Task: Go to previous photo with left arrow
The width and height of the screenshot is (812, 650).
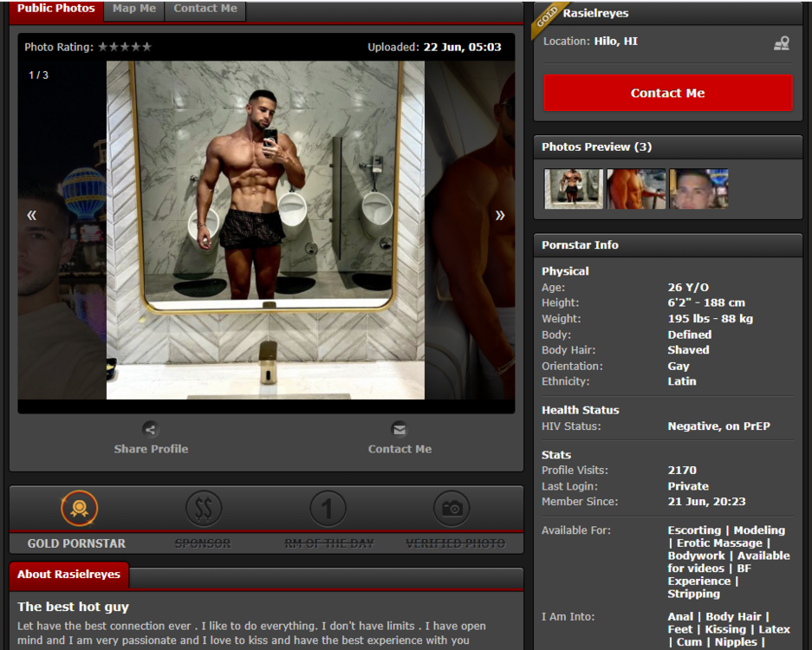Action: (32, 215)
